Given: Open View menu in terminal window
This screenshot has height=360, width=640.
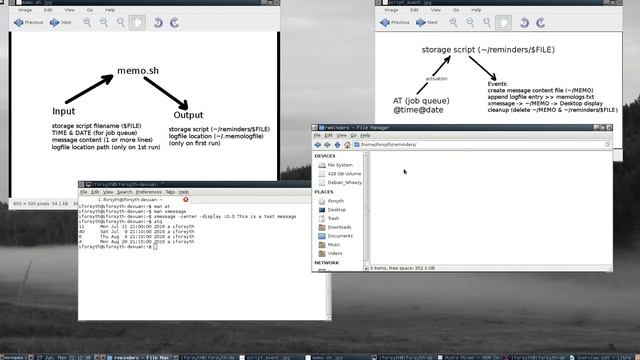Looking at the screenshot, I should (x=108, y=192).
